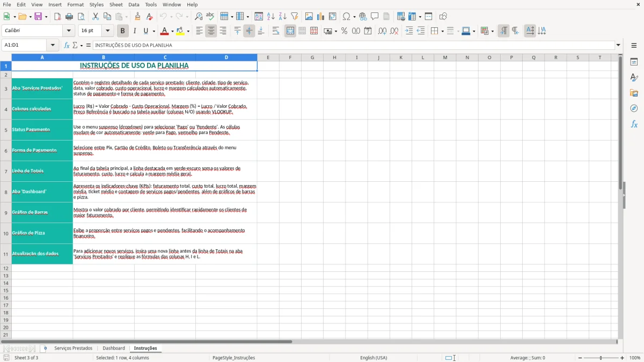
Task: Apply the yellow background color
Action: 180,31
